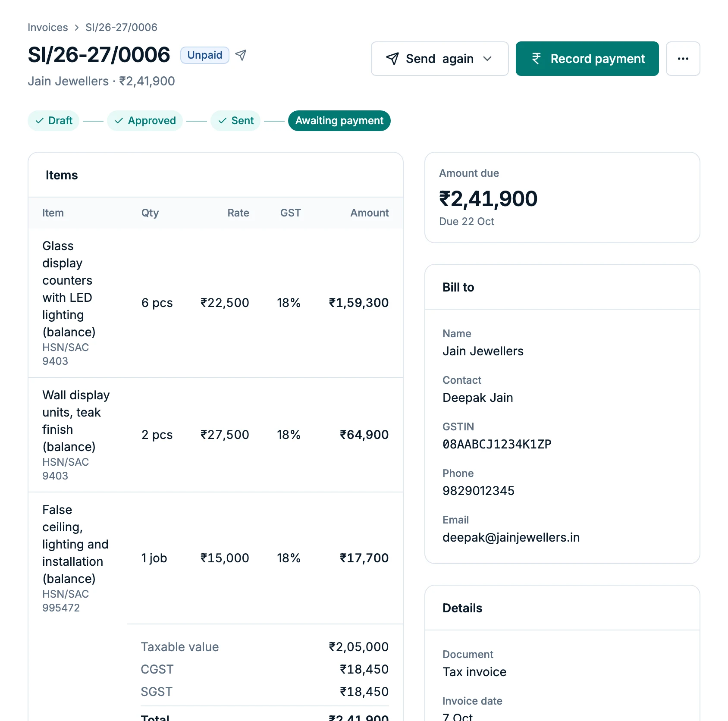Click bill-to name Jain Jewellers
The height and width of the screenshot is (721, 728).
click(483, 351)
